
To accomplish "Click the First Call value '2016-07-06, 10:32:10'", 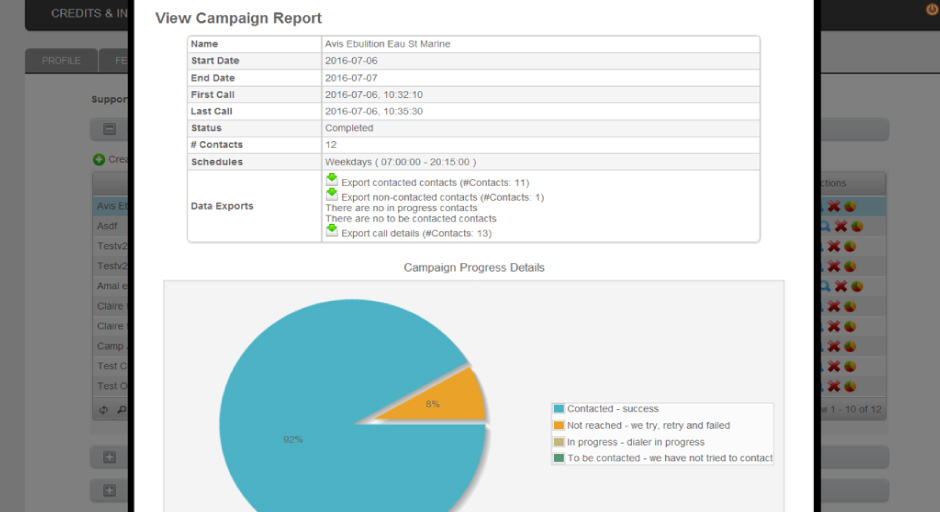I will (x=374, y=95).
